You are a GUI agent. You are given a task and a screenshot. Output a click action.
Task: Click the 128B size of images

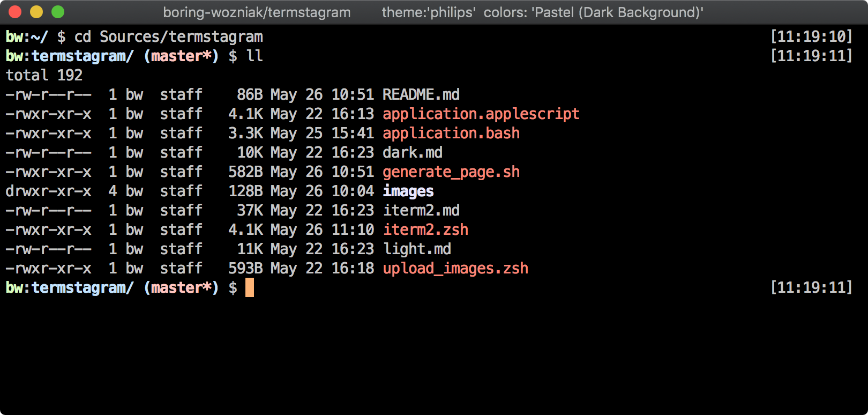click(245, 191)
